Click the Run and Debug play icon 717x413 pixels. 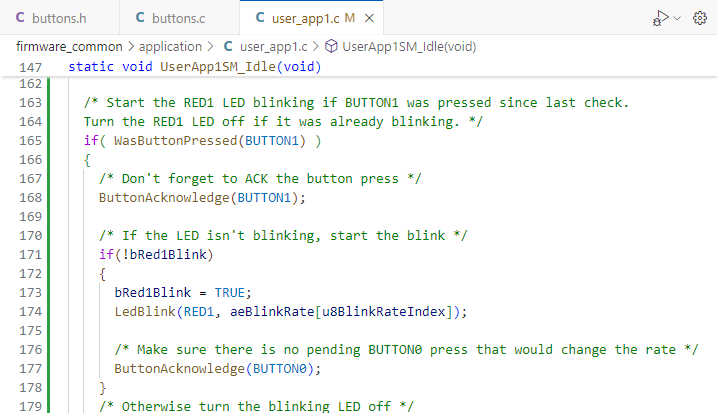point(660,18)
